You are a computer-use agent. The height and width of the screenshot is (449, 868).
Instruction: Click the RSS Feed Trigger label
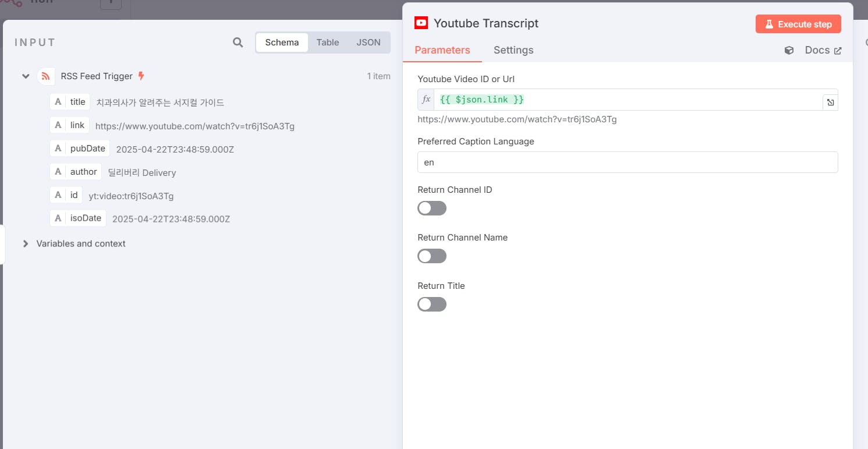(x=97, y=76)
